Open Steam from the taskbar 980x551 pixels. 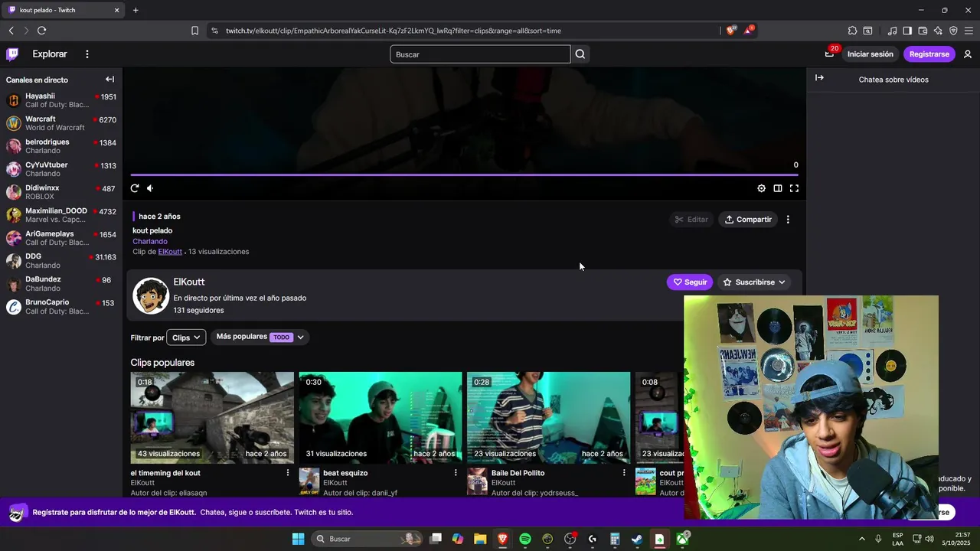point(636,539)
